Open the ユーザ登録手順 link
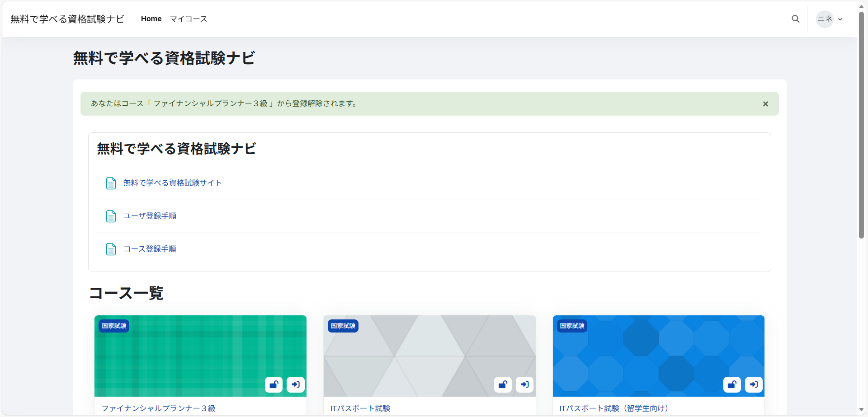The width and height of the screenshot is (868, 417). pyautogui.click(x=150, y=216)
